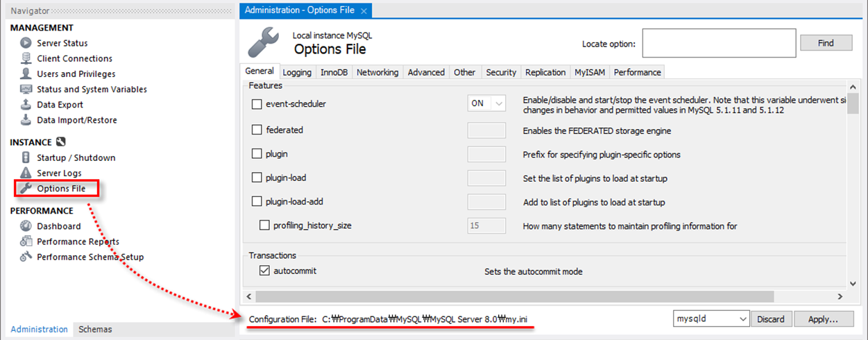Click the Apply... button
This screenshot has height=340, width=868.
822,319
